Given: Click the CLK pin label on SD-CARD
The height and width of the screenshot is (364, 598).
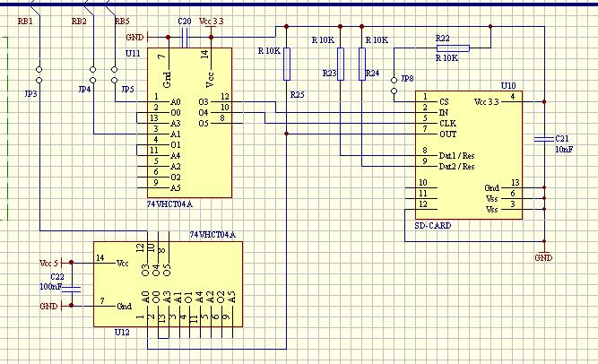Looking at the screenshot, I should coord(447,123).
